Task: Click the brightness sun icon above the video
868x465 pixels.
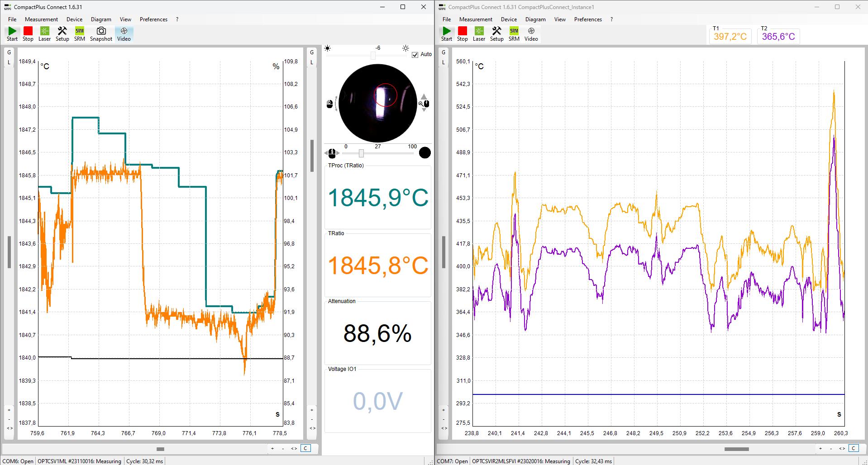Action: (405, 48)
